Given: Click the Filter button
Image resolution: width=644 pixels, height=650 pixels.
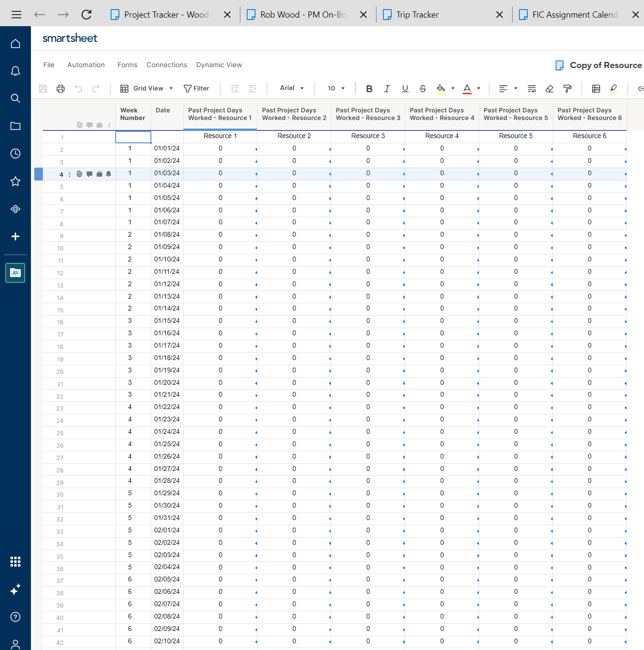Looking at the screenshot, I should point(196,89).
